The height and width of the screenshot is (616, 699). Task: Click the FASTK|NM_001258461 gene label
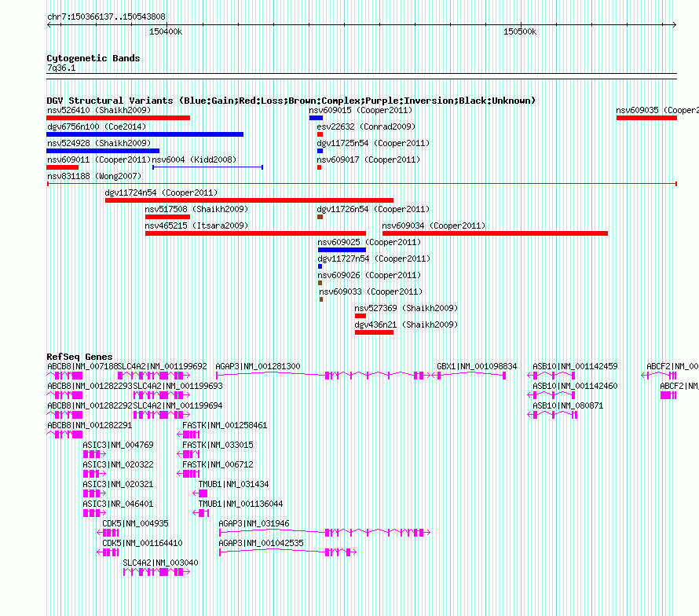coord(225,425)
